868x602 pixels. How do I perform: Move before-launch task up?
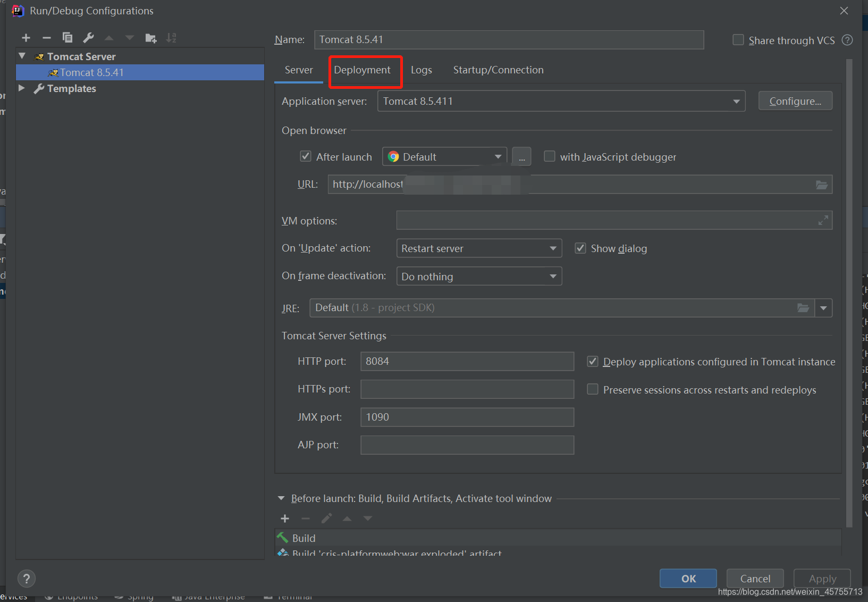click(347, 519)
